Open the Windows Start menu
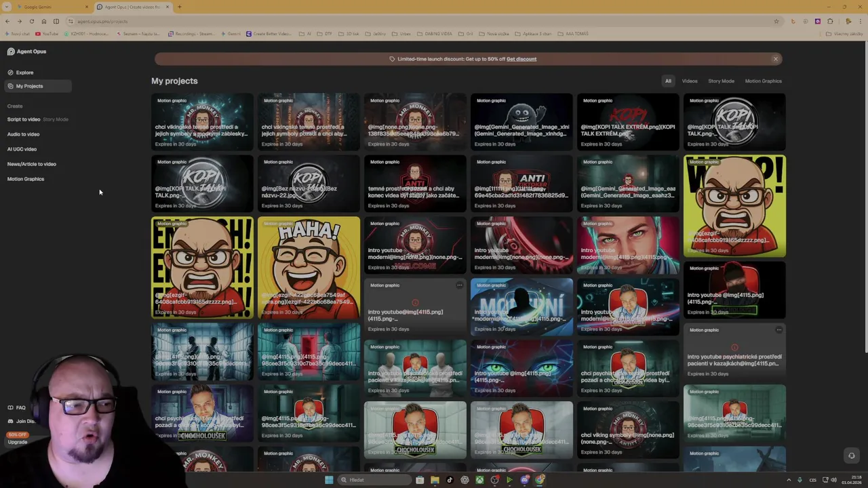The width and height of the screenshot is (868, 488). pyautogui.click(x=329, y=480)
